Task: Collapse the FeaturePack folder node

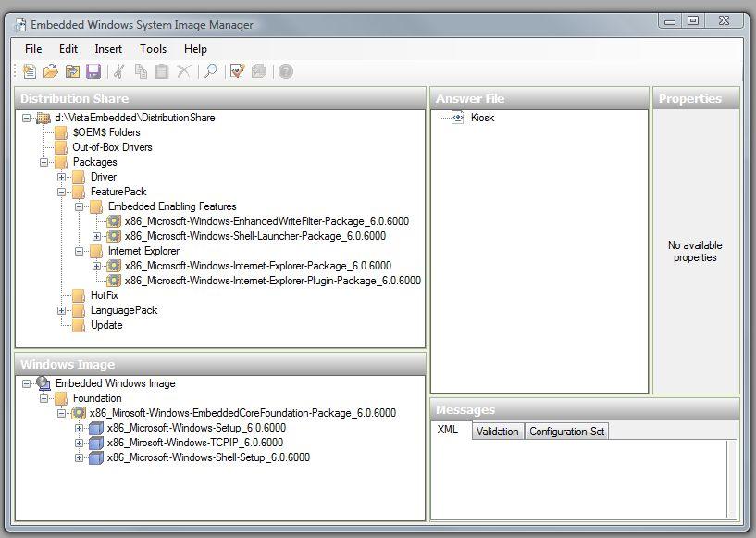Action: (61, 192)
